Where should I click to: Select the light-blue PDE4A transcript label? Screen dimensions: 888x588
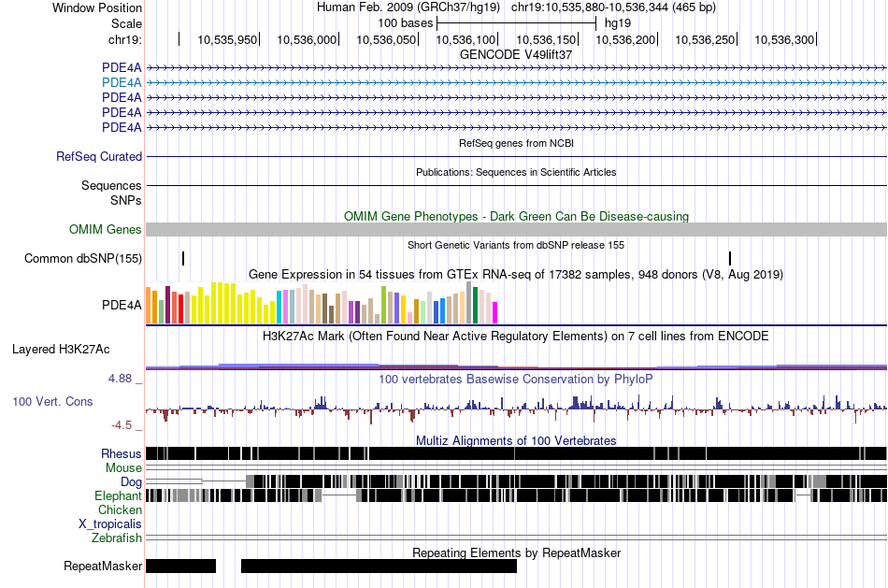click(x=122, y=82)
